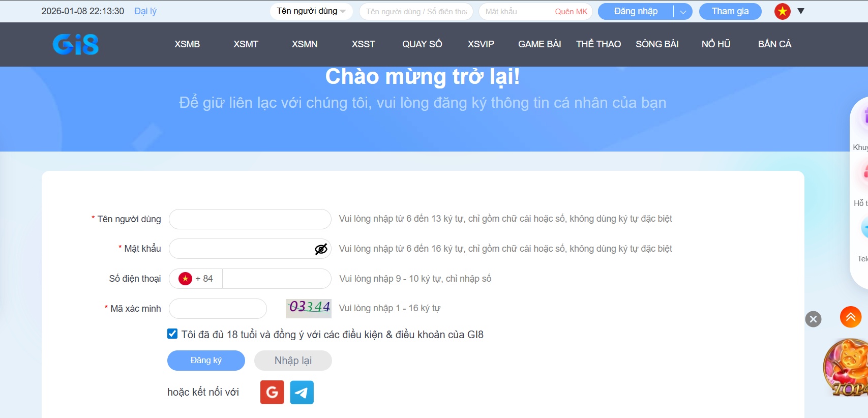Open the QUAY SỐ menu
Image resolution: width=868 pixels, height=418 pixels.
tap(422, 44)
